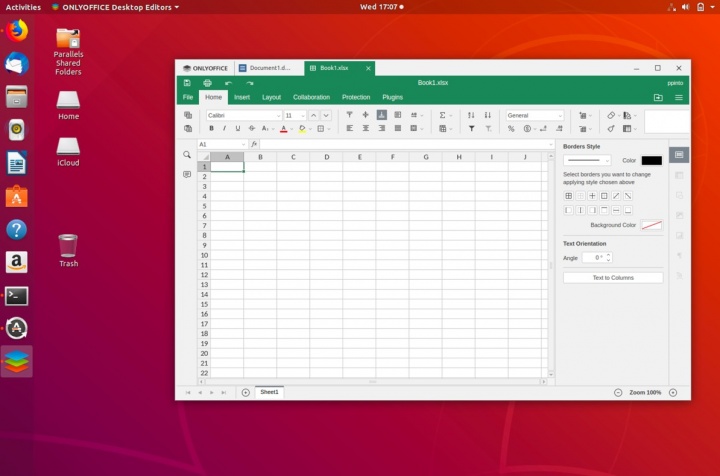The image size is (720, 476).
Task: Apply filter to the data
Action: point(471,129)
